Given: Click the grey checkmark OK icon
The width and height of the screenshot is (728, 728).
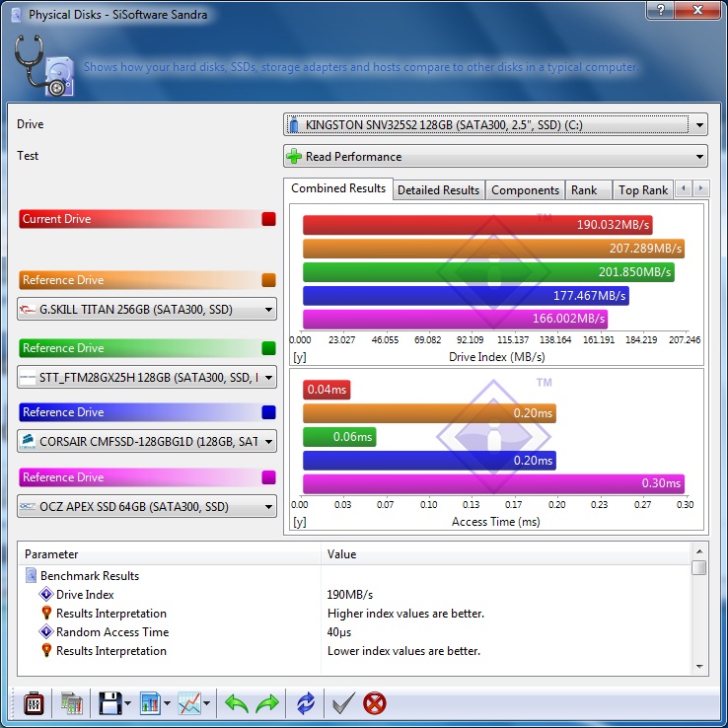Looking at the screenshot, I should tap(344, 704).
